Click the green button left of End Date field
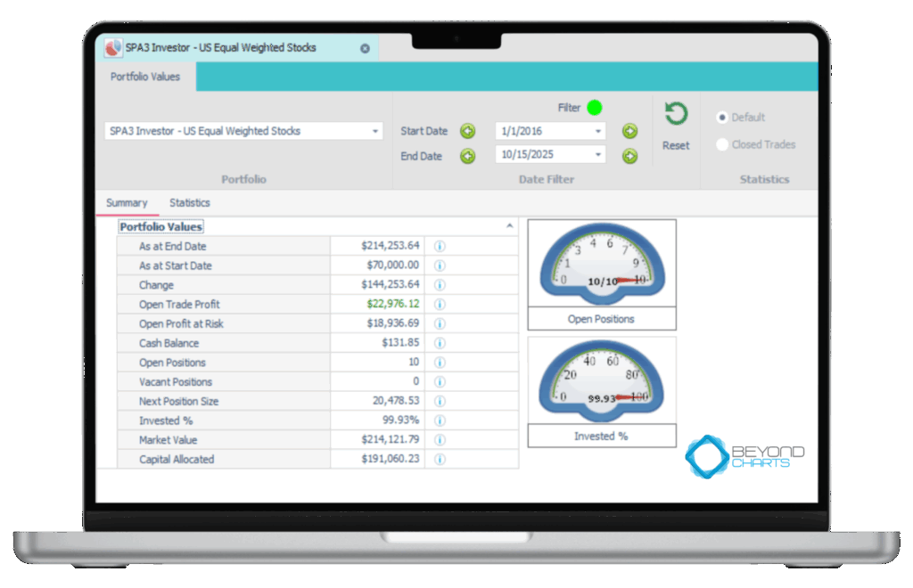 [467, 156]
